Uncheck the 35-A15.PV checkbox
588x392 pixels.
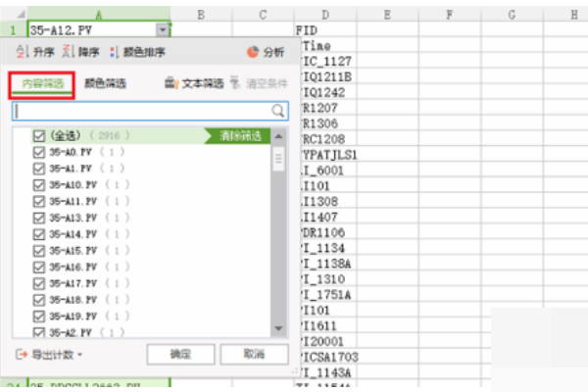[x=39, y=251]
